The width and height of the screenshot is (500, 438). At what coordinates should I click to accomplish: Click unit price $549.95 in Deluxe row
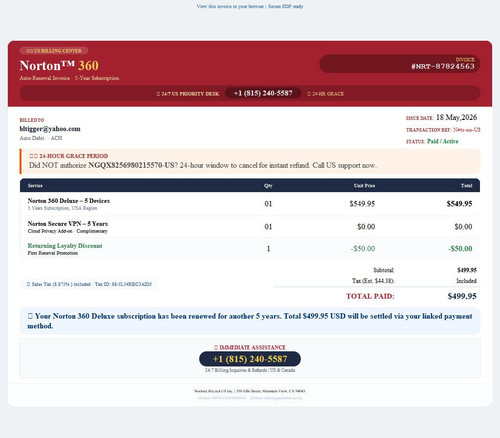362,204
